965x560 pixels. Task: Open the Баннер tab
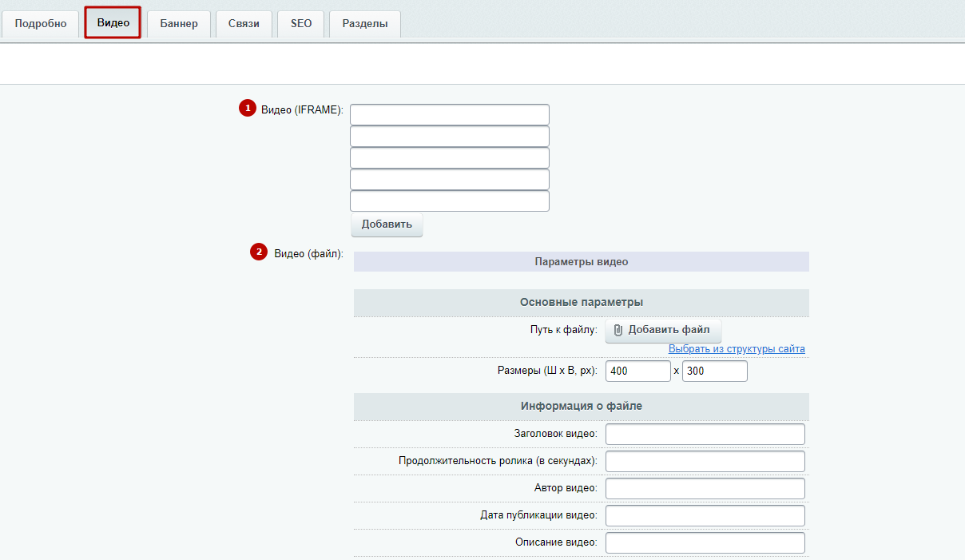(179, 23)
